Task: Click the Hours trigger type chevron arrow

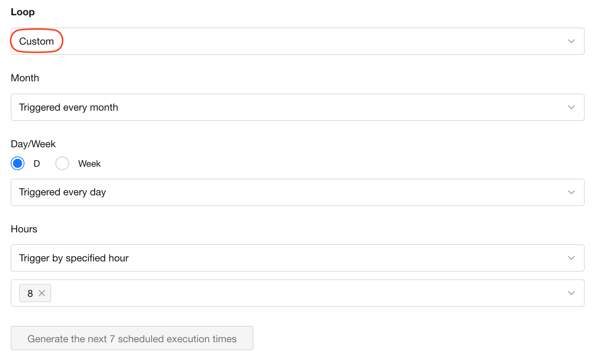Action: click(571, 258)
